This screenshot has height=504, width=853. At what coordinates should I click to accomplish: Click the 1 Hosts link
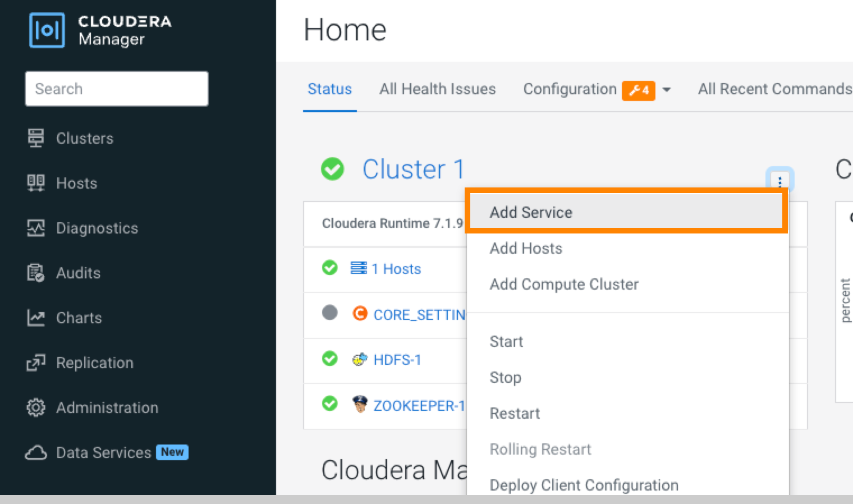[x=396, y=269]
